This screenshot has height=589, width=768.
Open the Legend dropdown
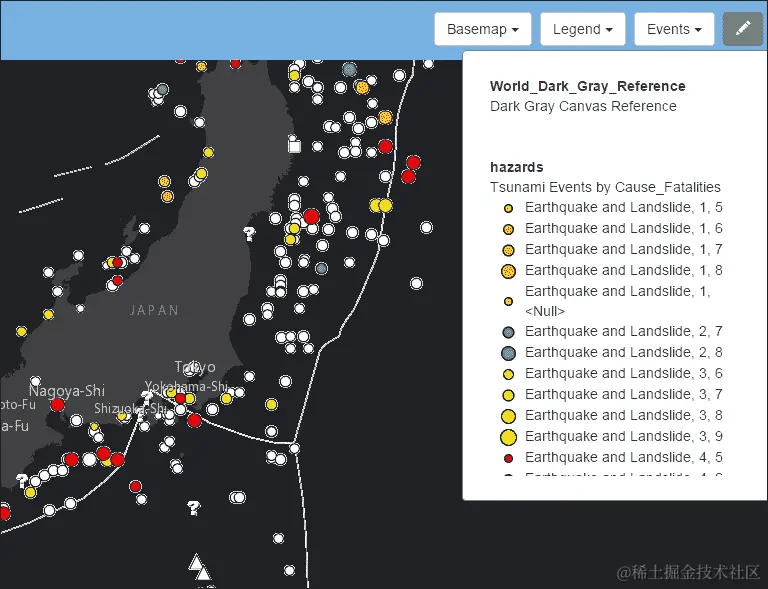pos(582,29)
